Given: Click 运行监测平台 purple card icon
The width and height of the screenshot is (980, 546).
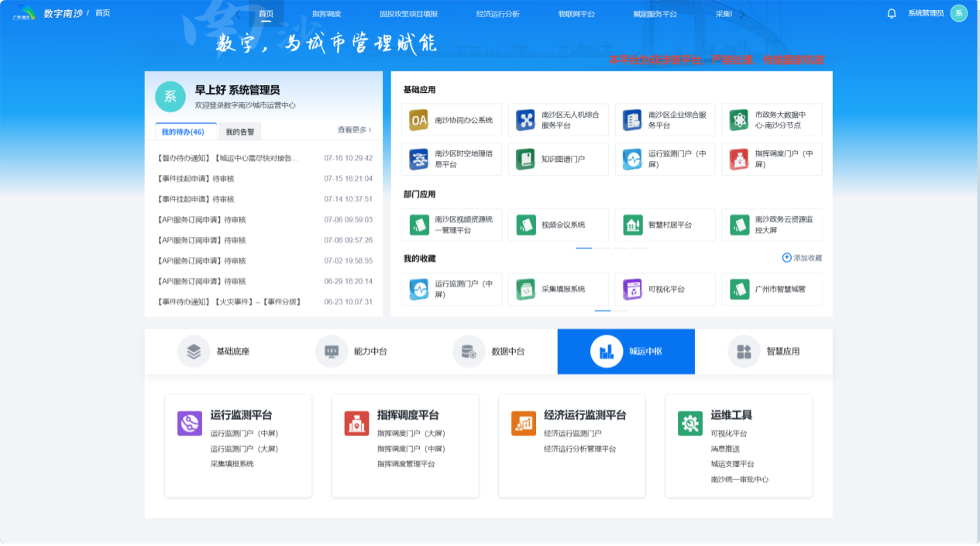Looking at the screenshot, I should (190, 423).
